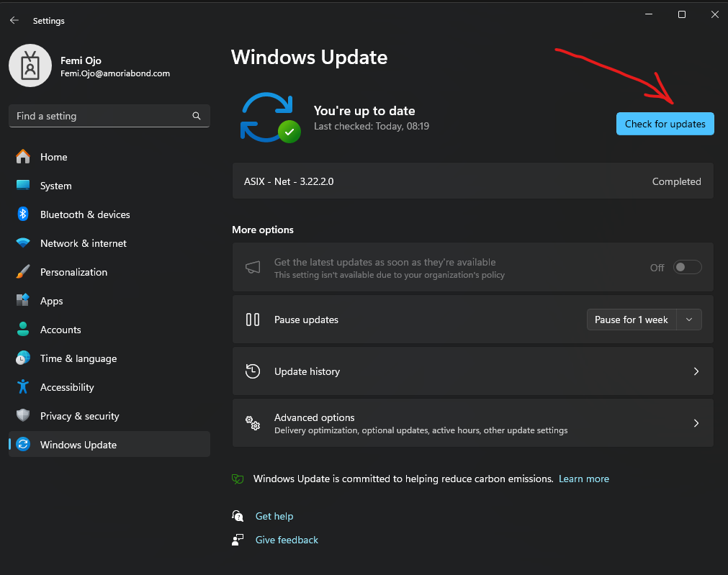Viewport: 728px width, 575px height.
Task: Expand the Pause updates duration dropdown arrow
Action: 689,320
